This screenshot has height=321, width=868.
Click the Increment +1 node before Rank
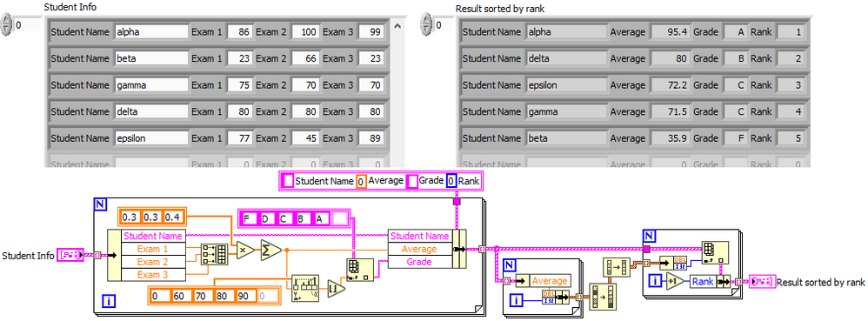click(674, 282)
